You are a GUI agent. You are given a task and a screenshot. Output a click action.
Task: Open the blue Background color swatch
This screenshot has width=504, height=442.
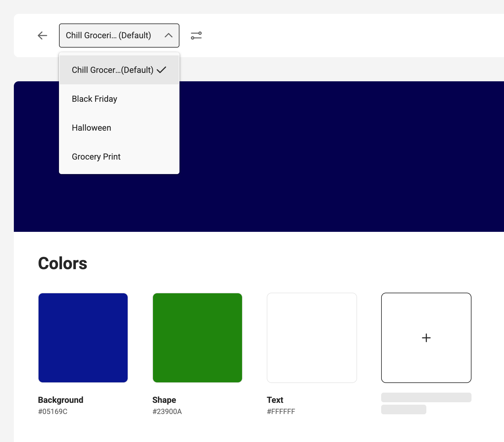(x=83, y=338)
